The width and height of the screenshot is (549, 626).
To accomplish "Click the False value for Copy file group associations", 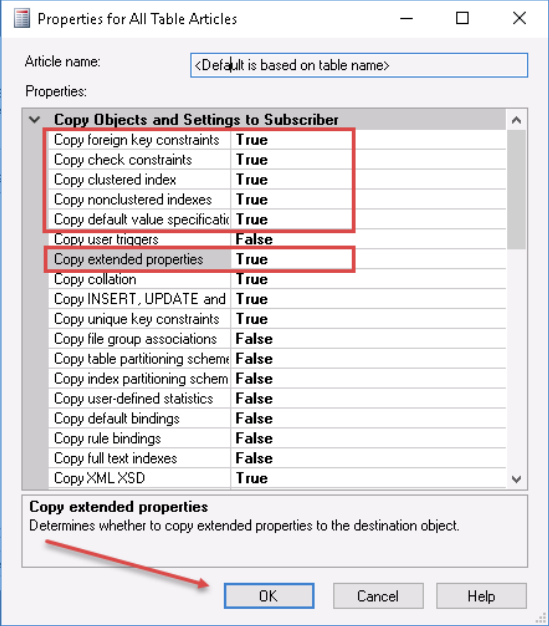I will click(x=254, y=339).
